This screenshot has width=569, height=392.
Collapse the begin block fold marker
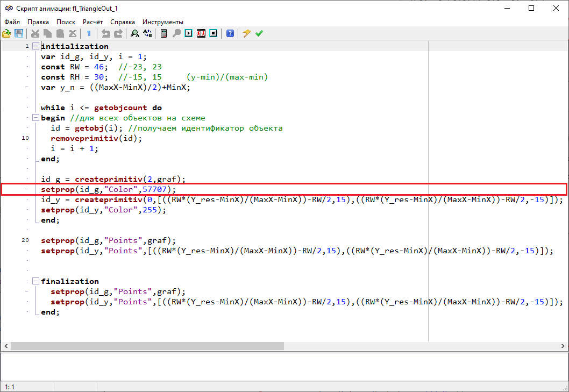click(x=35, y=118)
